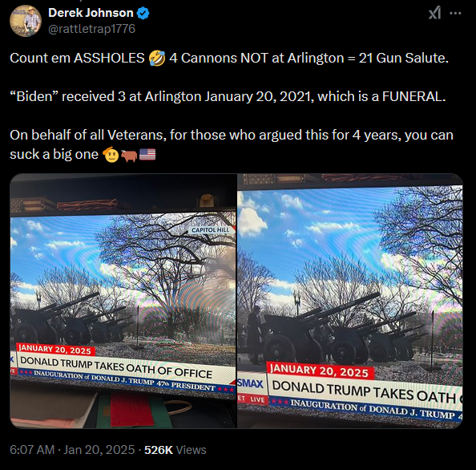The height and width of the screenshot is (470, 476).
Task: Open the @rattletrap1776 handle link
Action: [91, 29]
